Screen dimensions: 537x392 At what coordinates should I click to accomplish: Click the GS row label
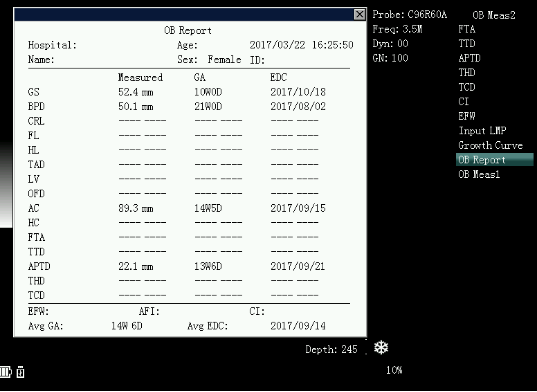pyautogui.click(x=34, y=92)
